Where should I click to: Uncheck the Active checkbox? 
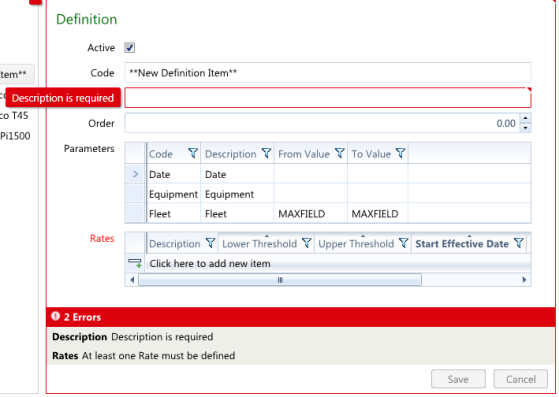(129, 48)
